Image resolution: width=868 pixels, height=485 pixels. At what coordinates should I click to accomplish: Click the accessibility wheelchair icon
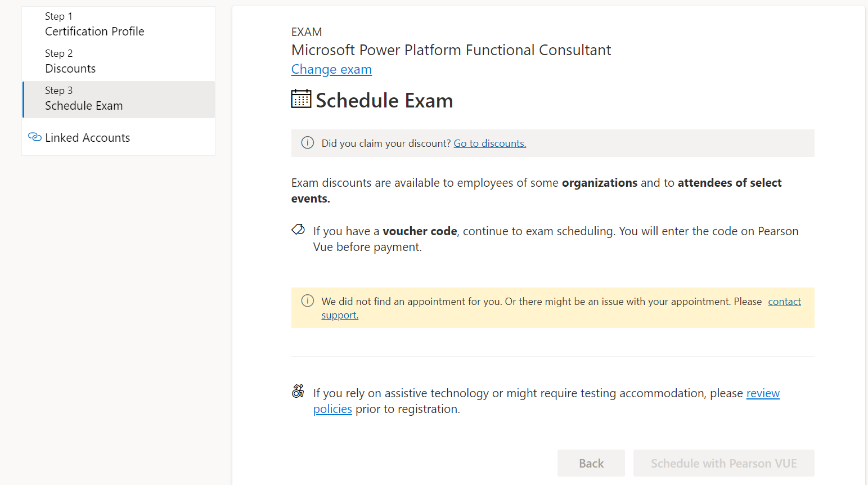coord(298,390)
